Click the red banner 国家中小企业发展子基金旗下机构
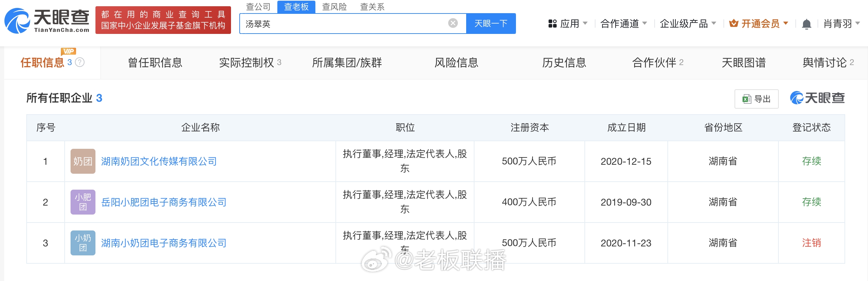The width and height of the screenshot is (868, 281). click(163, 20)
